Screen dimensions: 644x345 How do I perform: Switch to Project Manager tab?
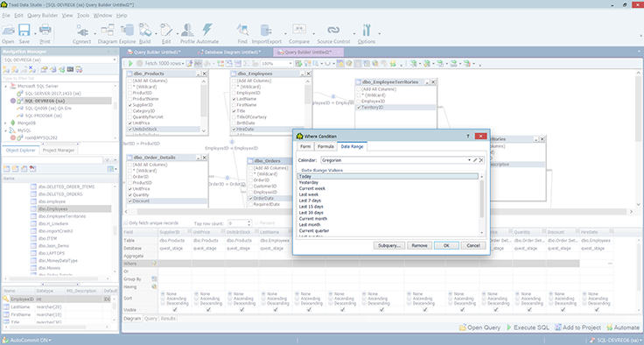point(59,150)
